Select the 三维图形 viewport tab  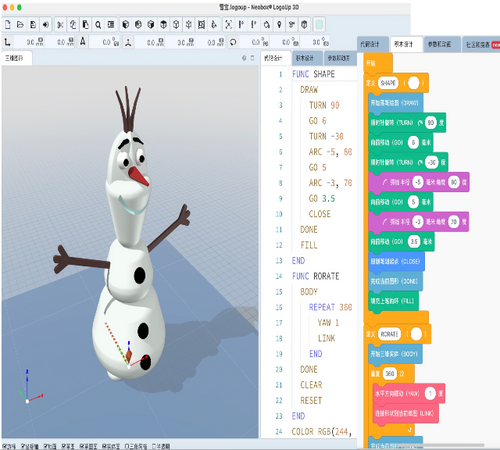tap(16, 58)
